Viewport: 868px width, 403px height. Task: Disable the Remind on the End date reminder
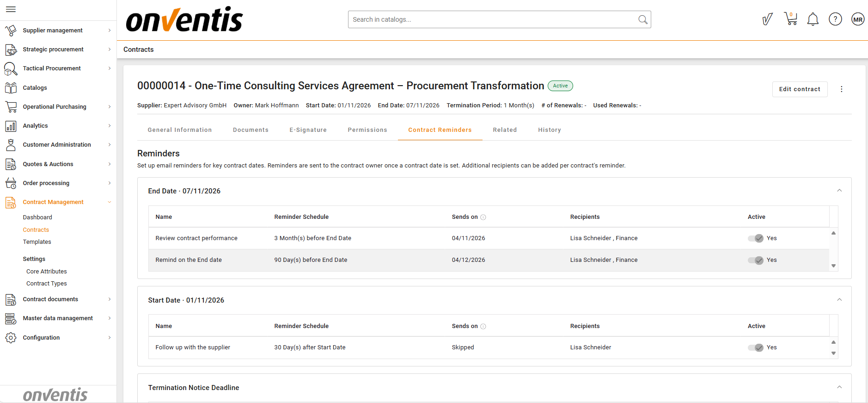tap(756, 260)
